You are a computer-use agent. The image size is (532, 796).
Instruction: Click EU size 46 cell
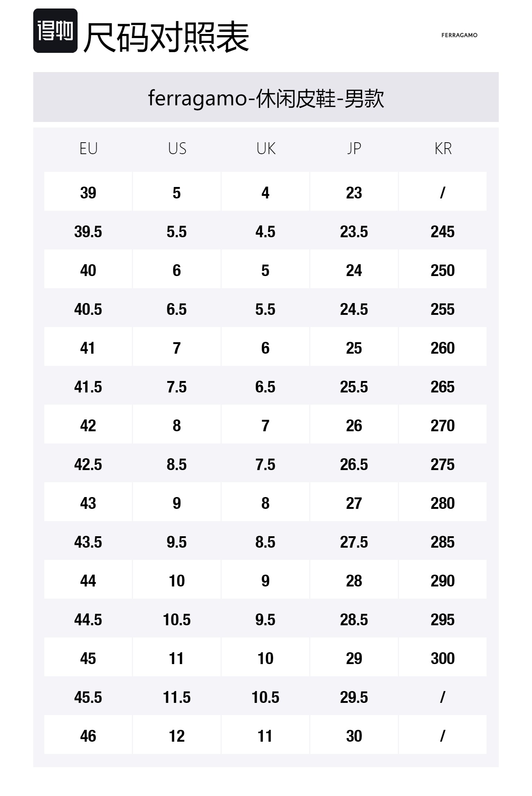pyautogui.click(x=88, y=736)
